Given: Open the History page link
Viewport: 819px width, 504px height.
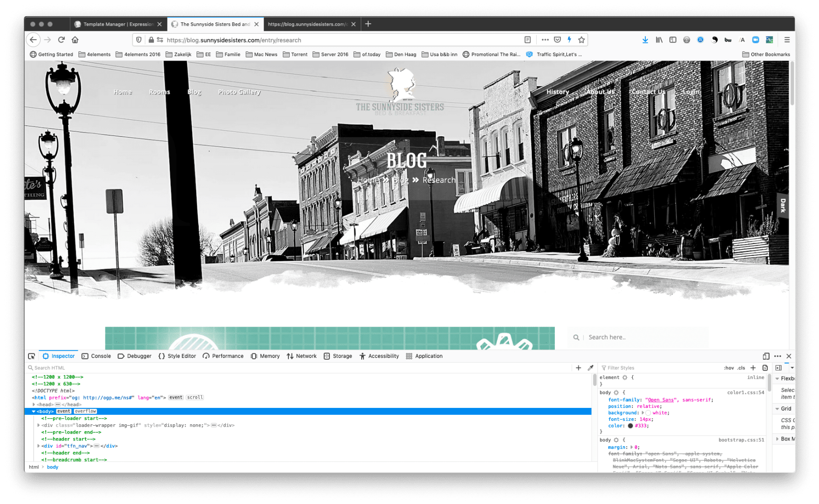Looking at the screenshot, I should [558, 92].
